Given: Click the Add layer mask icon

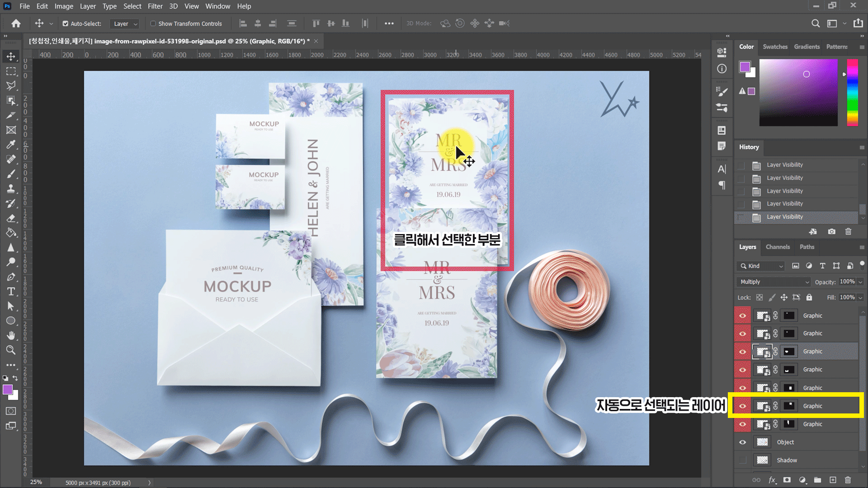Looking at the screenshot, I should click(787, 480).
